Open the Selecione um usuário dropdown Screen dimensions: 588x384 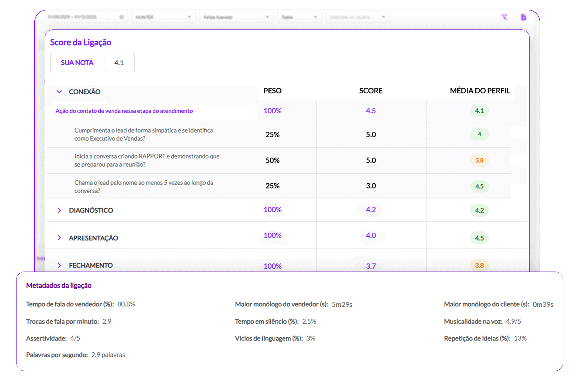pos(357,17)
